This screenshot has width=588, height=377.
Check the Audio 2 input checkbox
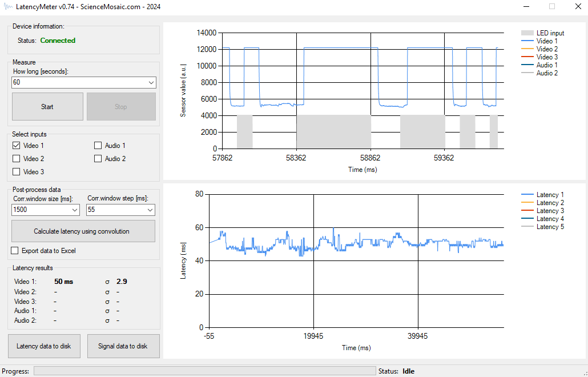(98, 159)
